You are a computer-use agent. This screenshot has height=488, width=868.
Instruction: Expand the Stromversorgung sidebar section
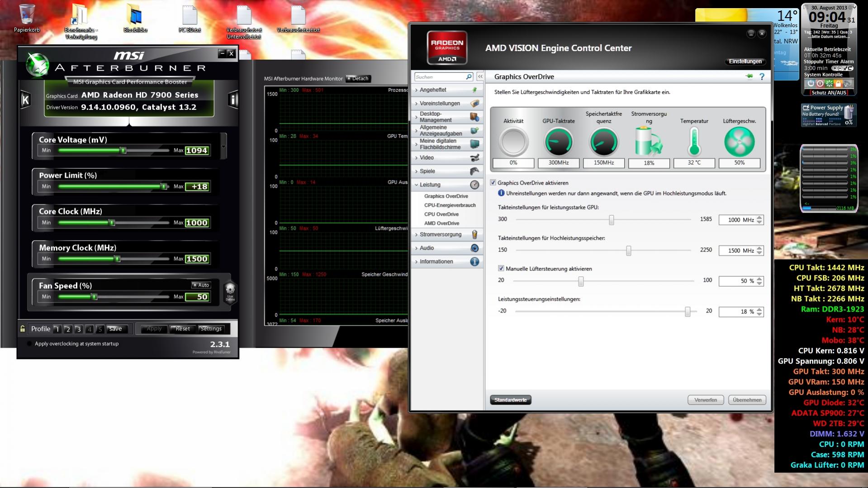[x=416, y=235]
